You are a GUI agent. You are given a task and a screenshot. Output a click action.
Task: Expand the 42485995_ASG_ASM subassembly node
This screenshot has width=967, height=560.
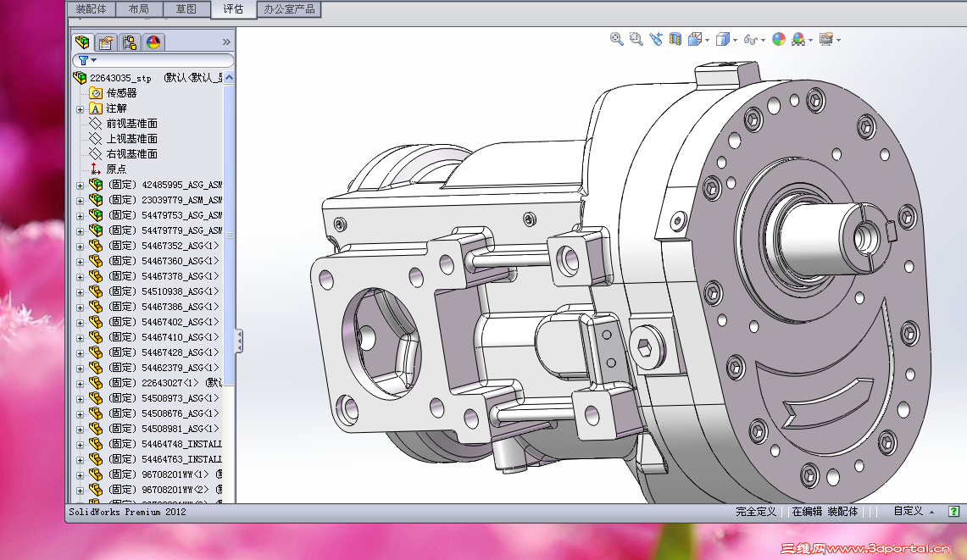[x=81, y=185]
